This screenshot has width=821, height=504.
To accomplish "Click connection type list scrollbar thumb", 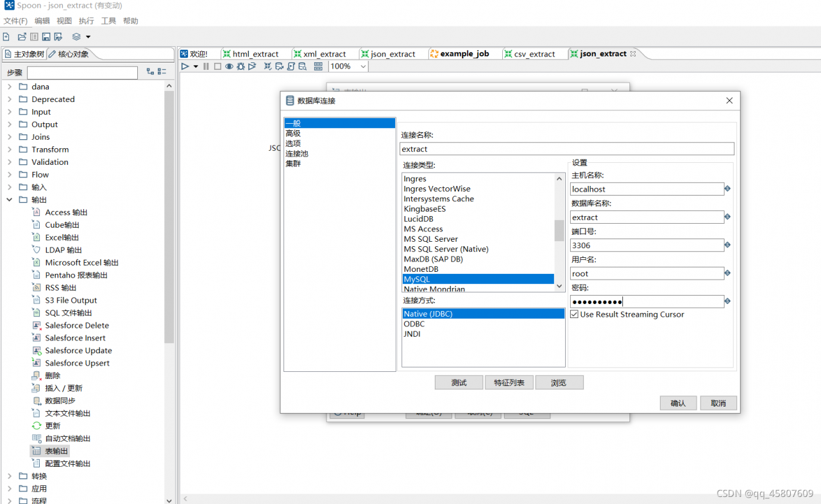I will (x=559, y=230).
